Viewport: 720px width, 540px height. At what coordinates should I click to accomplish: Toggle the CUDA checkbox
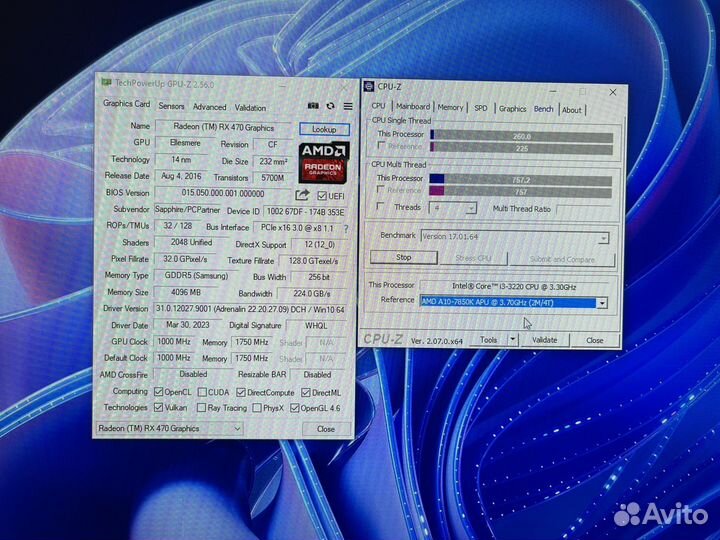pyautogui.click(x=202, y=392)
